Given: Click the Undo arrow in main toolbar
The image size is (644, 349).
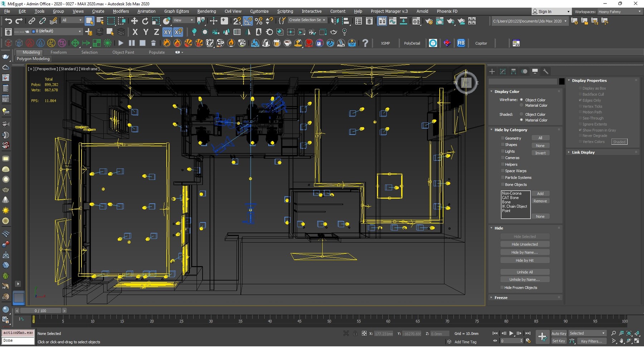Looking at the screenshot, I should pos(8,21).
